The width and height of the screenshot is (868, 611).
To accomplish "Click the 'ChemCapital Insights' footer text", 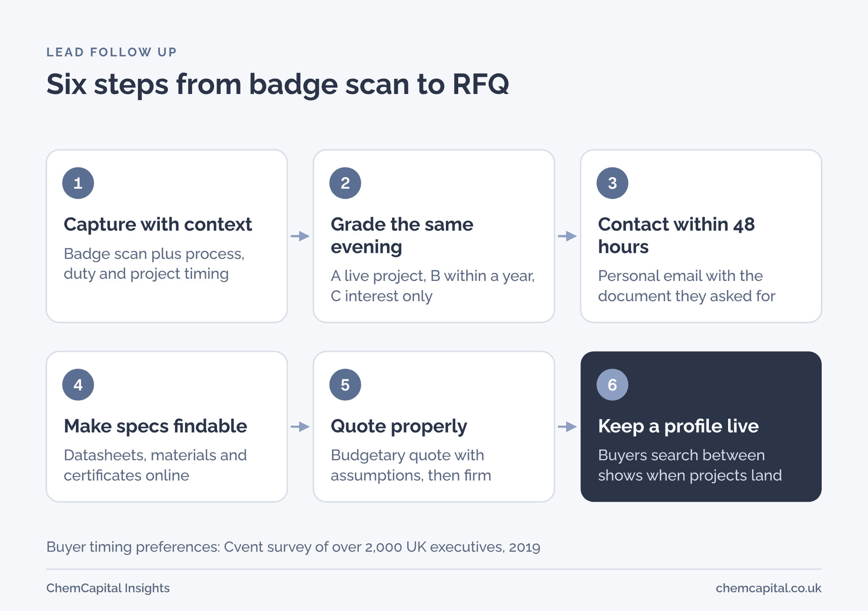I will point(108,588).
